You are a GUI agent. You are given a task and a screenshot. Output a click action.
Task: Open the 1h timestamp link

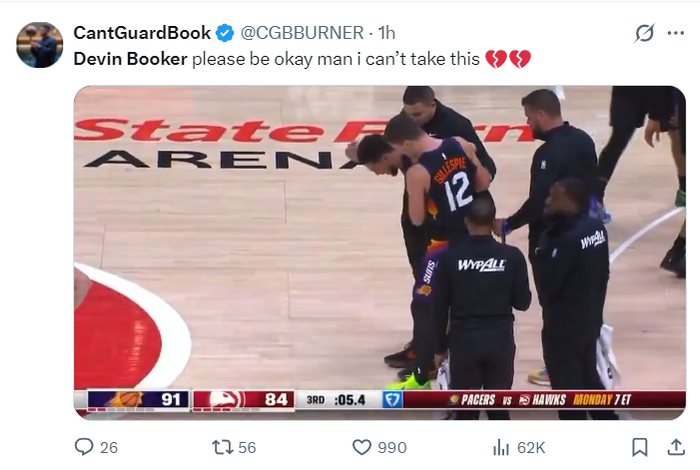pos(387,33)
